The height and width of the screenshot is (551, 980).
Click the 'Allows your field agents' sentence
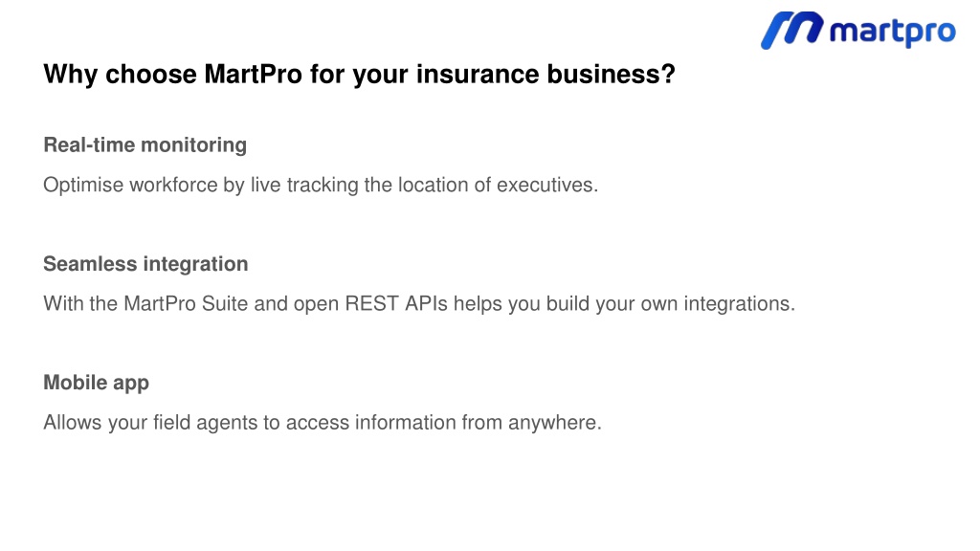(x=323, y=422)
